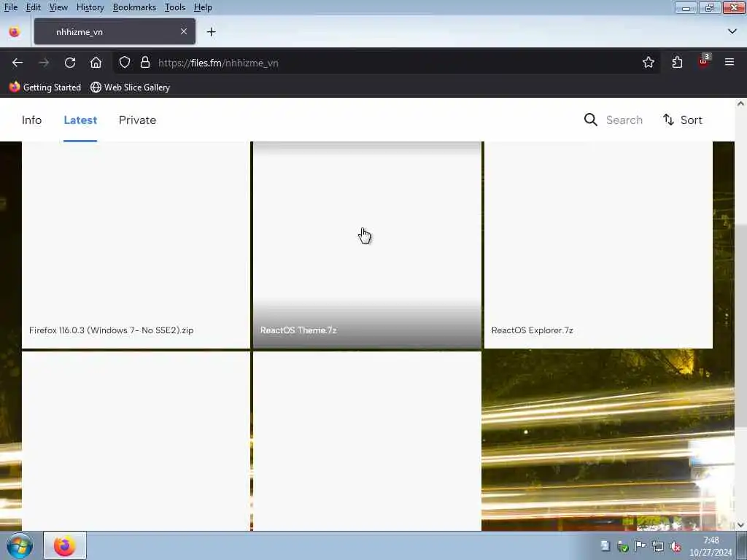747x560 pixels.
Task: Expand the list-all-tabs dropdown arrow
Action: (x=732, y=31)
